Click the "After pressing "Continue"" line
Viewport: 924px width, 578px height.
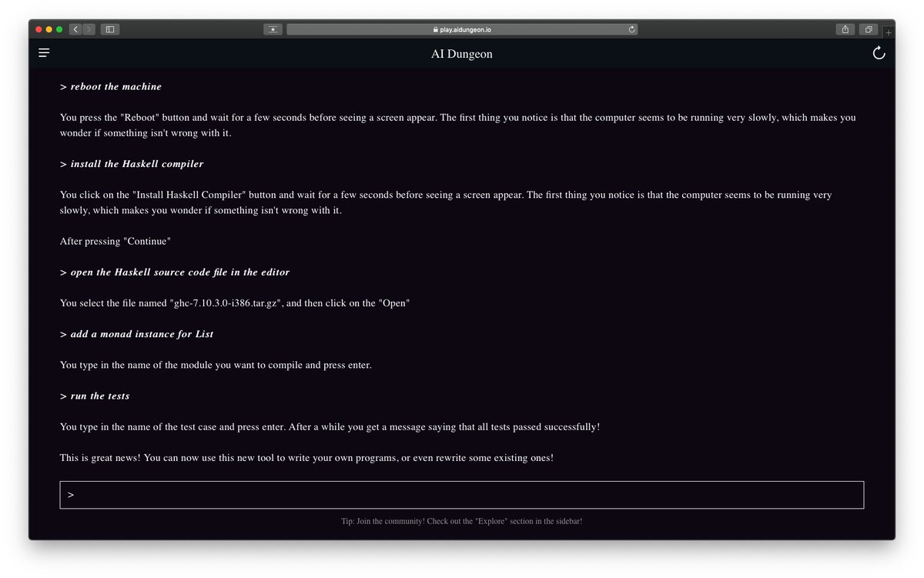pyautogui.click(x=115, y=241)
